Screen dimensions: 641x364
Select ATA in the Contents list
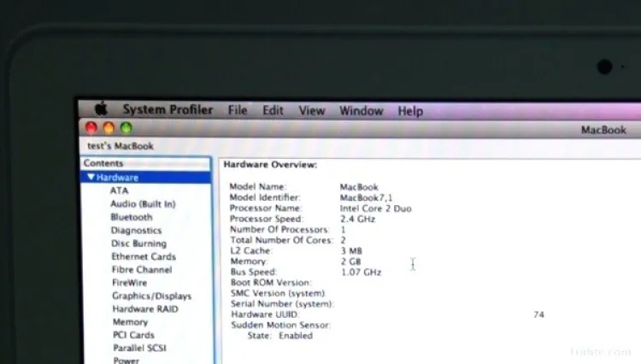coord(119,191)
